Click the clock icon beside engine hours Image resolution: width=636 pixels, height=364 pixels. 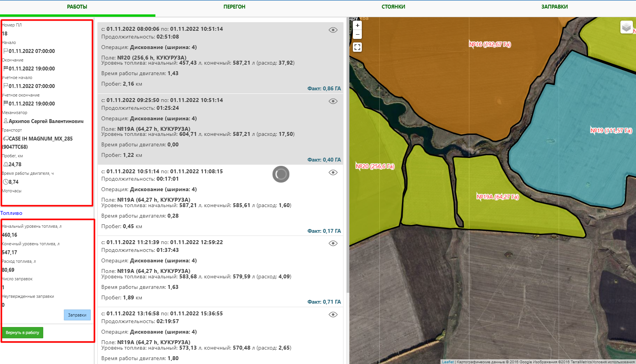(x=6, y=182)
